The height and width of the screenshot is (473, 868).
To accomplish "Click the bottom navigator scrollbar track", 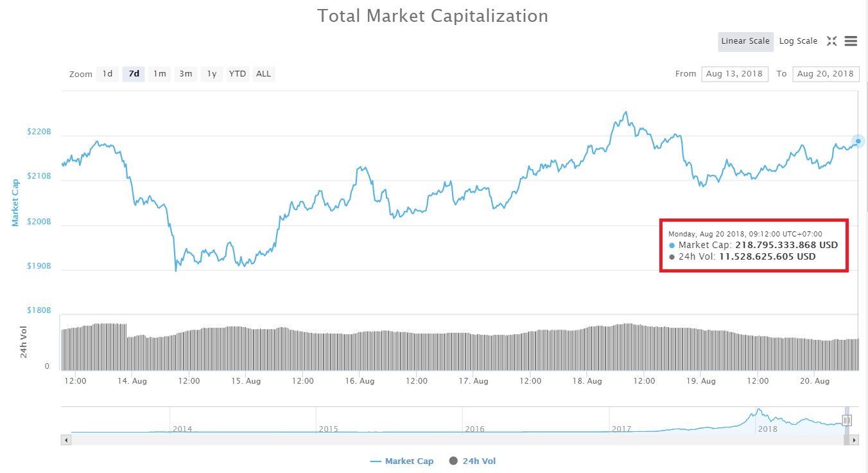I will click(449, 440).
